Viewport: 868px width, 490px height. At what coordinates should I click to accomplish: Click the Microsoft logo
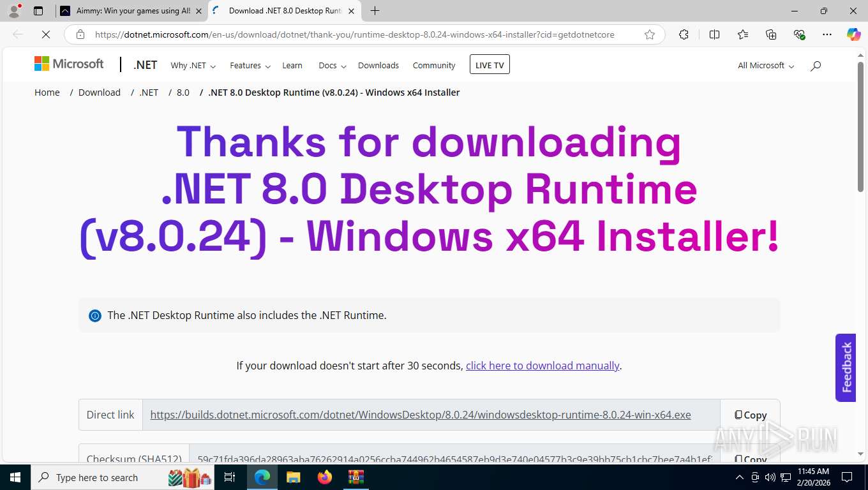[x=69, y=64]
